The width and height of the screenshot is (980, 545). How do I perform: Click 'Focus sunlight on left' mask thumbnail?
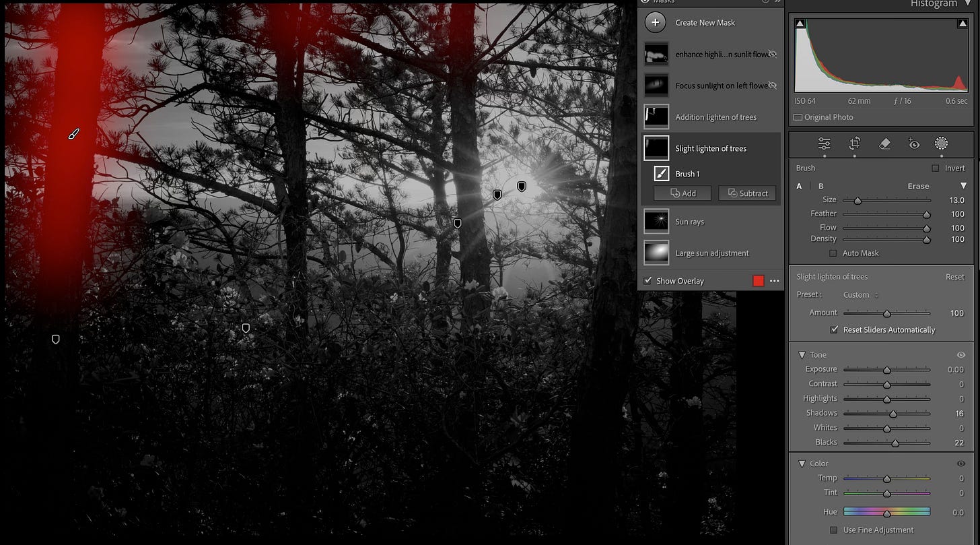coord(656,86)
